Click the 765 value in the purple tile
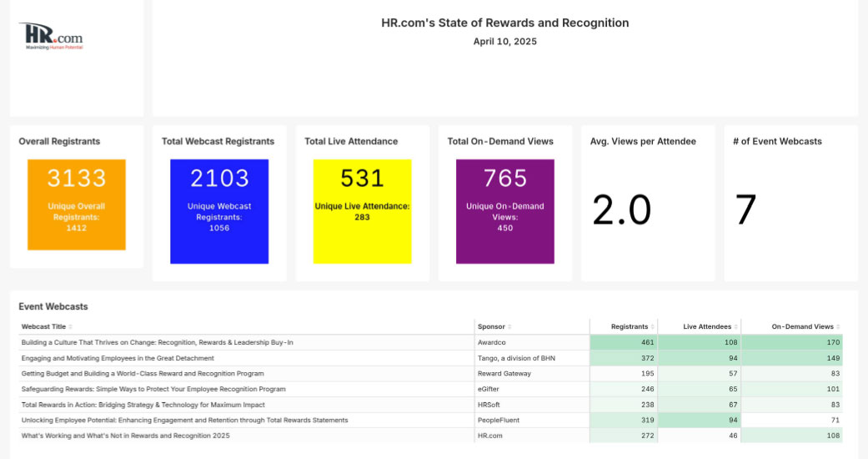 point(504,178)
